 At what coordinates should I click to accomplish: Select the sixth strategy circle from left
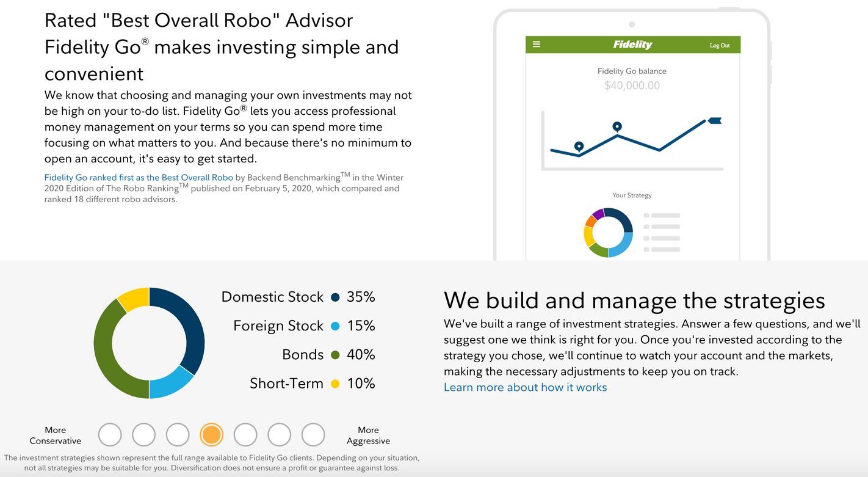(x=279, y=435)
